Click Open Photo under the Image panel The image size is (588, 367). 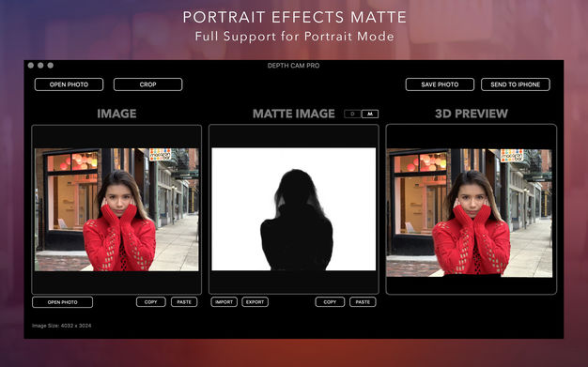tap(62, 302)
